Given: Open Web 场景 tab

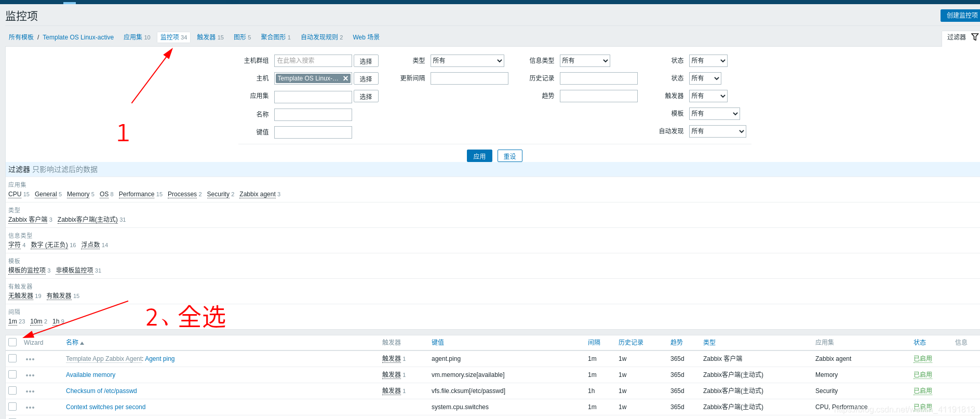Looking at the screenshot, I should [x=366, y=37].
